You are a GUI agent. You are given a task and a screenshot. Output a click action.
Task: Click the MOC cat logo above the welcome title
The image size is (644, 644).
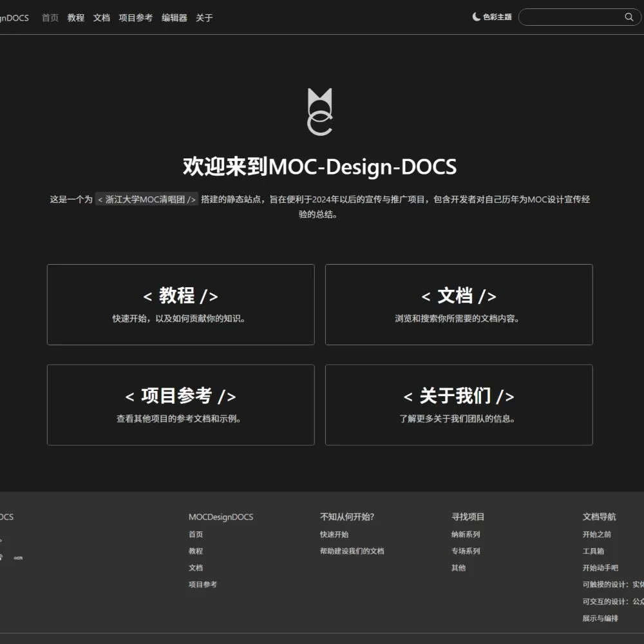click(x=319, y=111)
